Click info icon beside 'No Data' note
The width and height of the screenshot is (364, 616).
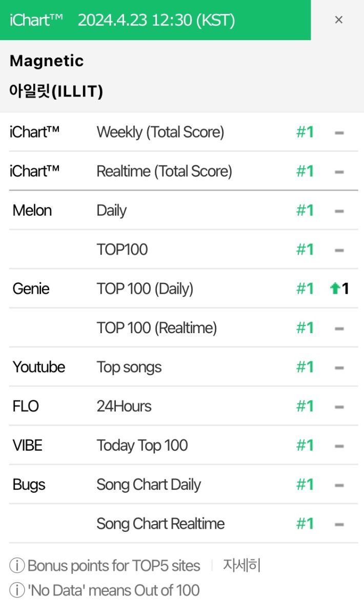17,590
